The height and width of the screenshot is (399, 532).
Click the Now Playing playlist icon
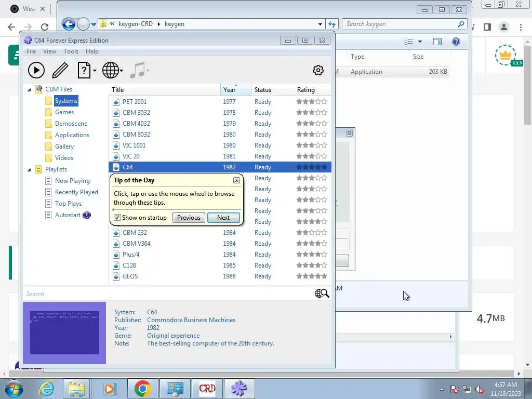48,181
